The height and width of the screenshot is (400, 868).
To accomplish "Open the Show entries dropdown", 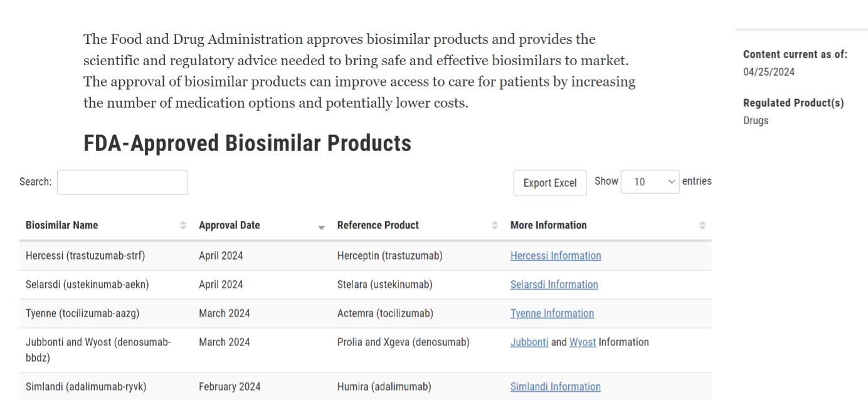I will click(650, 182).
